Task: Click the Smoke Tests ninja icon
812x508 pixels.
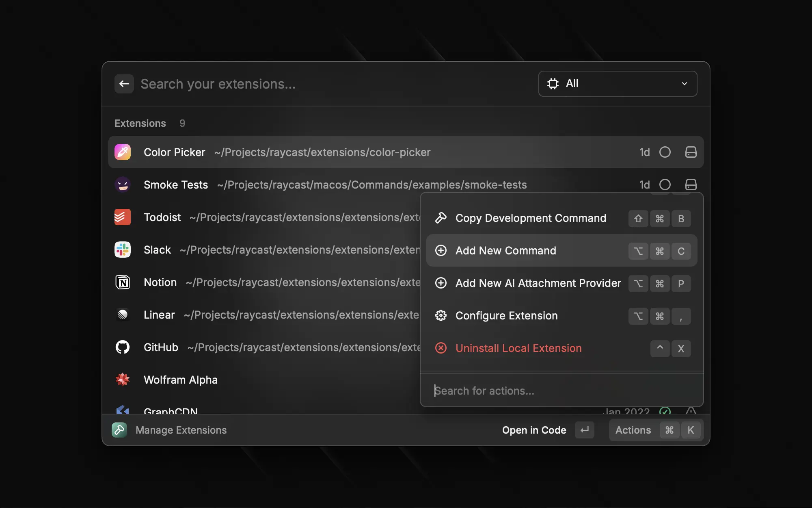Action: pyautogui.click(x=123, y=185)
